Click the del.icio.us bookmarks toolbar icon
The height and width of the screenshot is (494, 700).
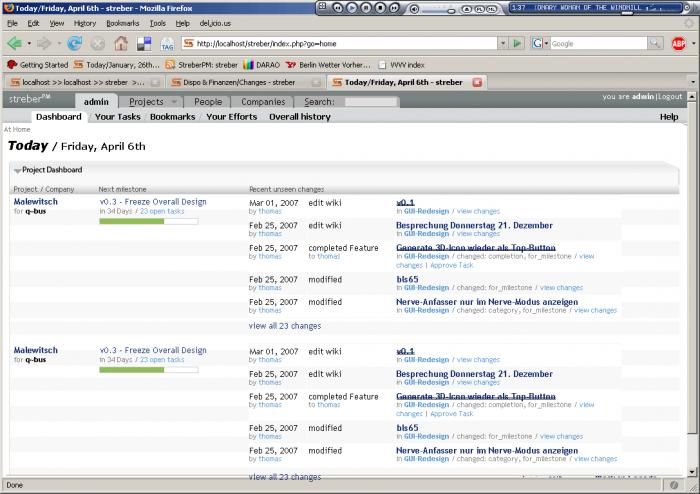coord(144,43)
